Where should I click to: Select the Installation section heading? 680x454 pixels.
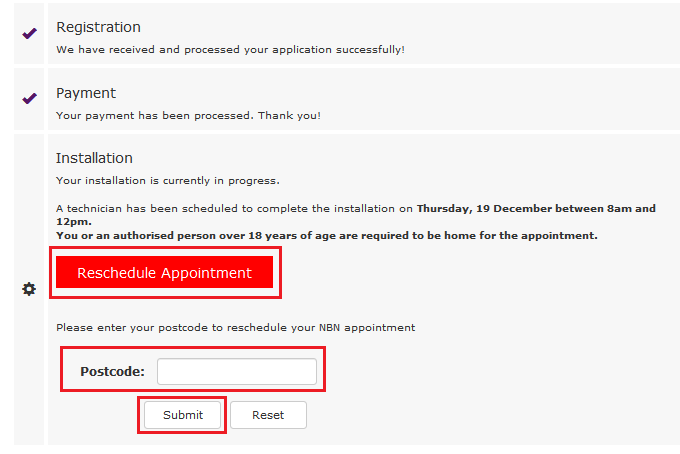click(x=94, y=158)
